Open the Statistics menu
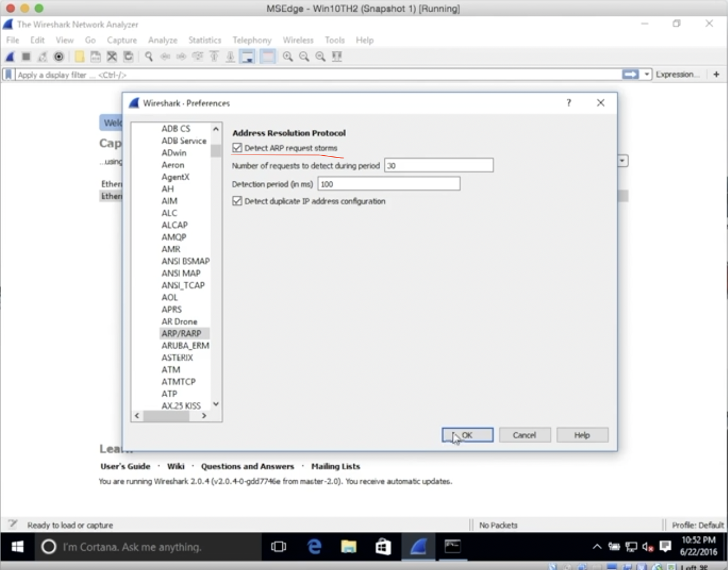 point(205,40)
